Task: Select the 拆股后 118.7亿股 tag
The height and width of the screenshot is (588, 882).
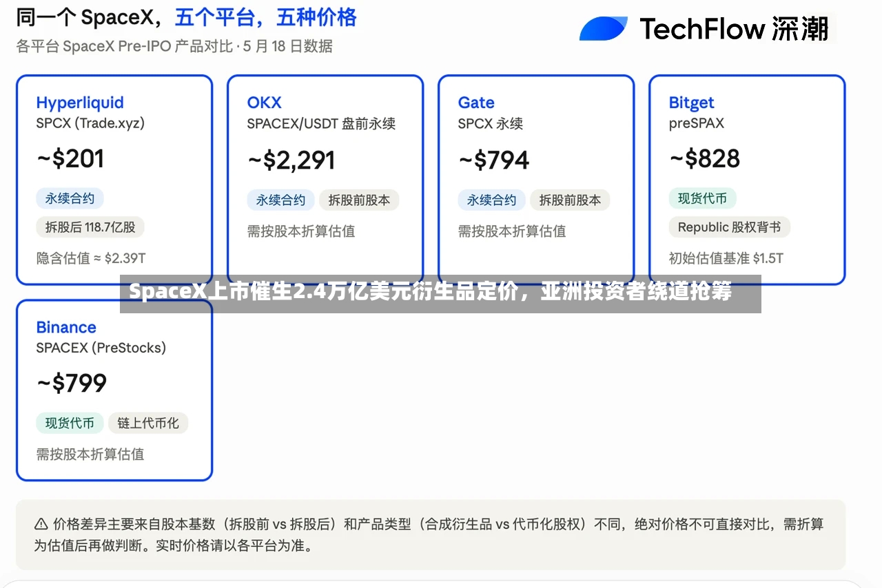Action: (x=90, y=227)
